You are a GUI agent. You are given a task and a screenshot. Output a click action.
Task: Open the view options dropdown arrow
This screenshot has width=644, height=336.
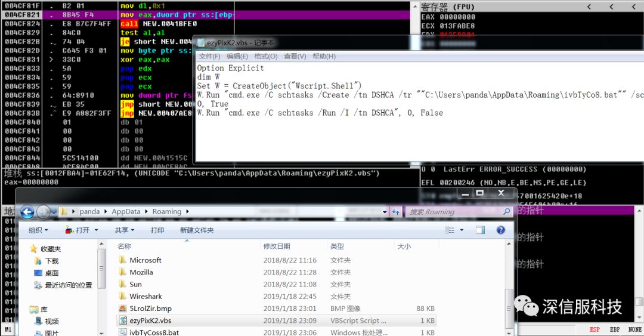click(462, 230)
